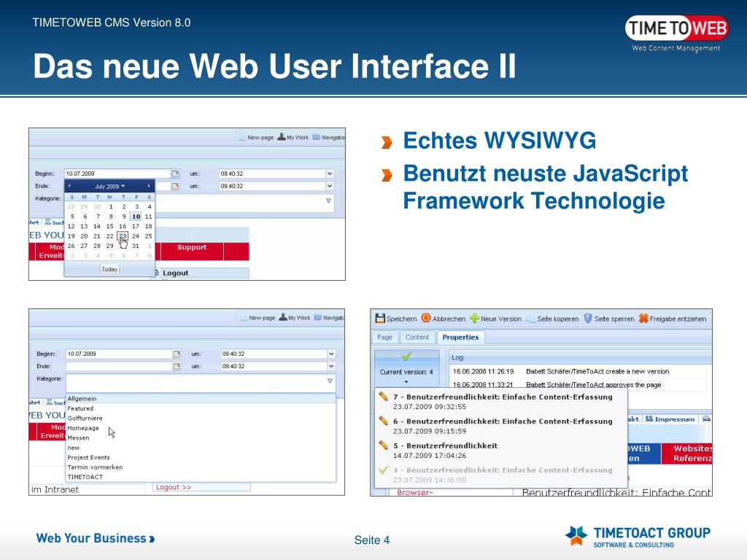Go to next month in calendar
Viewport: 747px width, 560px height.
(x=149, y=186)
